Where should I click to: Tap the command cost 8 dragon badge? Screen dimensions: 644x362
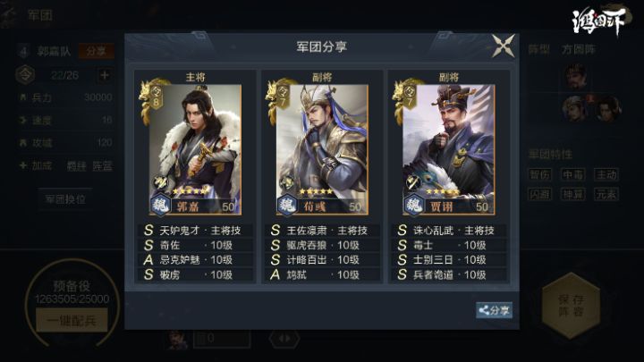click(152, 100)
